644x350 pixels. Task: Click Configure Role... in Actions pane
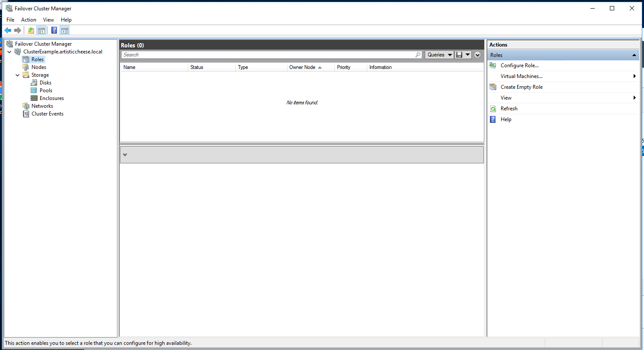[519, 66]
